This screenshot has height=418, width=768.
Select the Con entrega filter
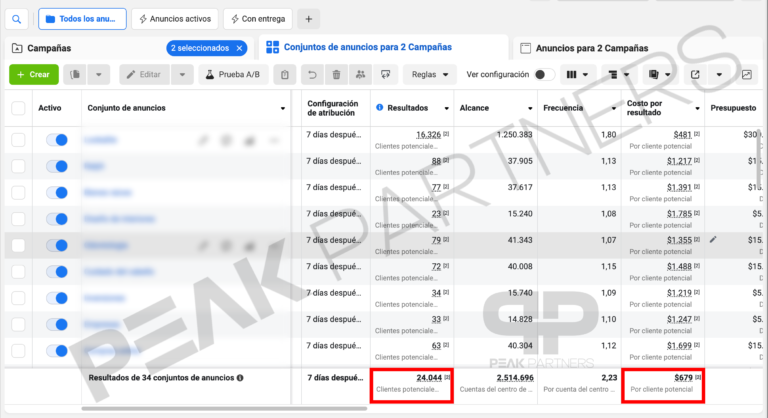coord(258,19)
